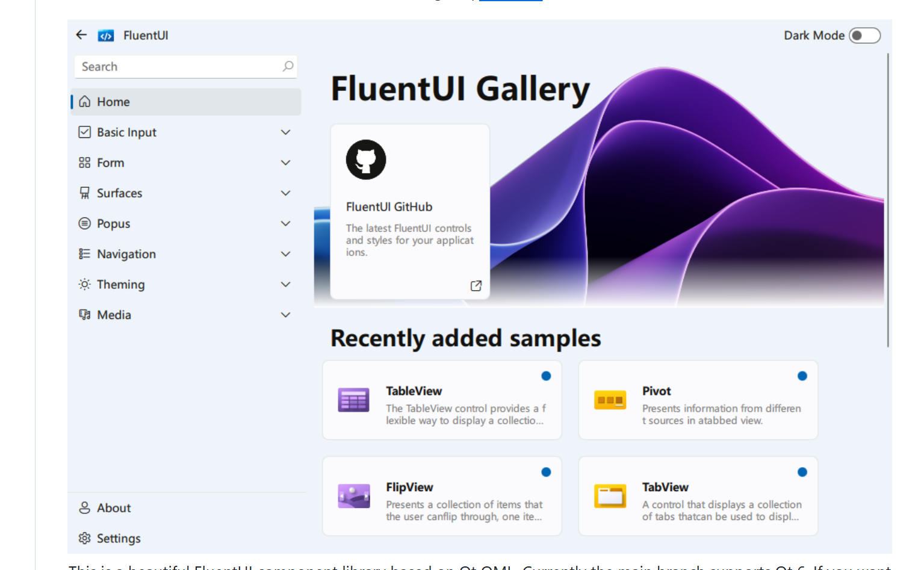Open the TabView sample card
The width and height of the screenshot is (924, 570).
pyautogui.click(x=698, y=496)
